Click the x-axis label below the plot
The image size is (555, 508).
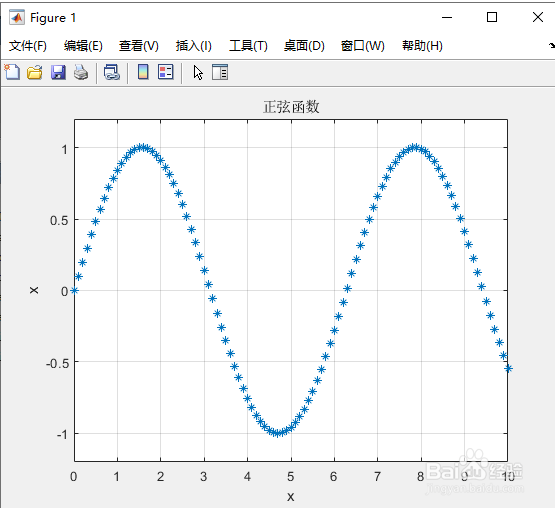[291, 497]
